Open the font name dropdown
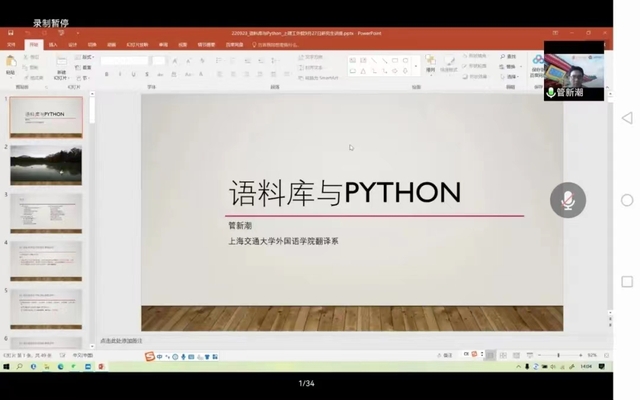This screenshot has width=640, height=400. (125, 60)
